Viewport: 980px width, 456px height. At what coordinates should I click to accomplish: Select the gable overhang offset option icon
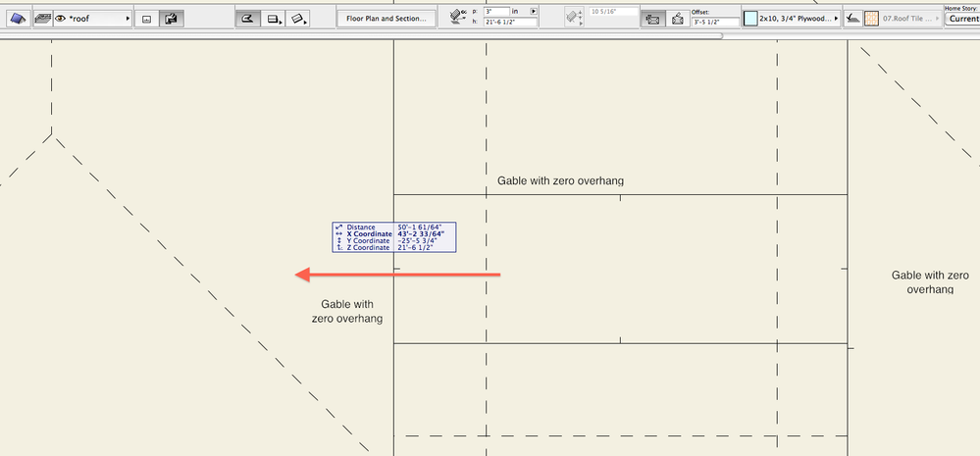677,20
